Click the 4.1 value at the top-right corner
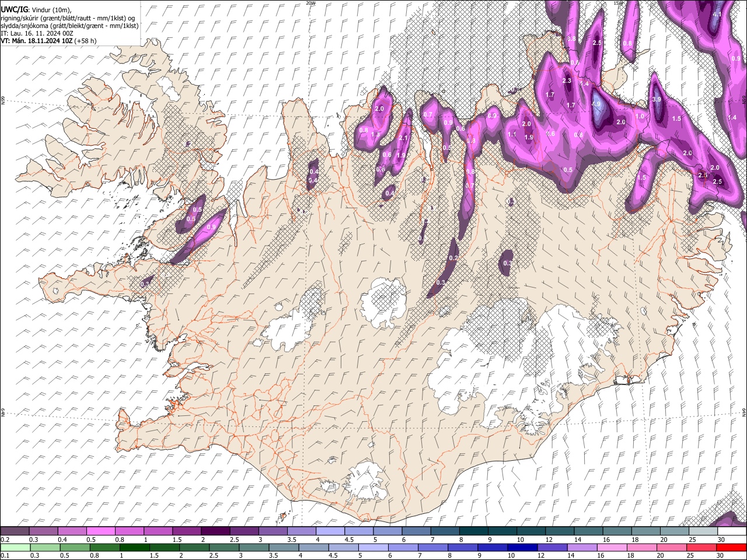The height and width of the screenshot is (560, 747). coord(717,15)
